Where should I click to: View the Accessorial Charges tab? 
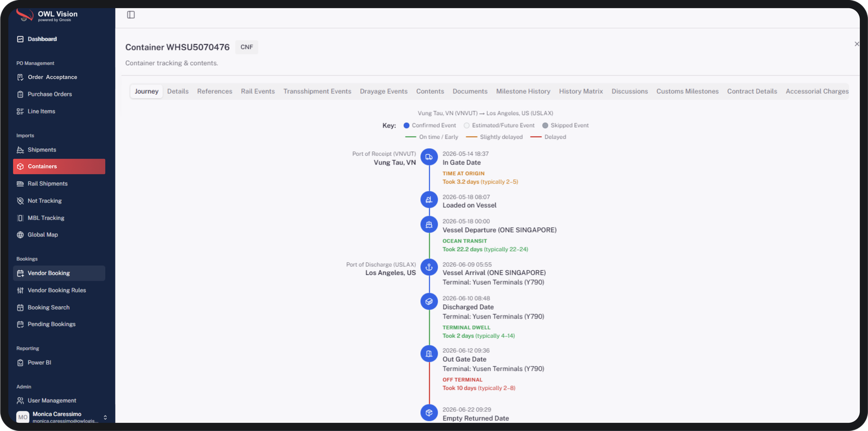coord(817,91)
